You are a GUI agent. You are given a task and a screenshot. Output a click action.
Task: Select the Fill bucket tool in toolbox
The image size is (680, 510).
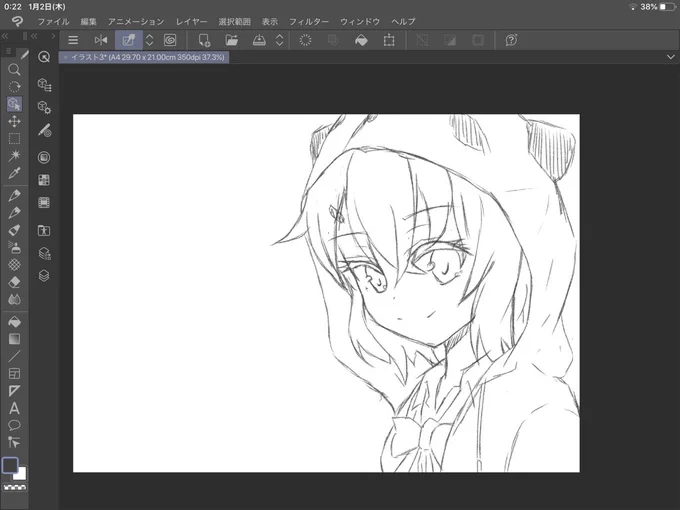pyautogui.click(x=14, y=322)
